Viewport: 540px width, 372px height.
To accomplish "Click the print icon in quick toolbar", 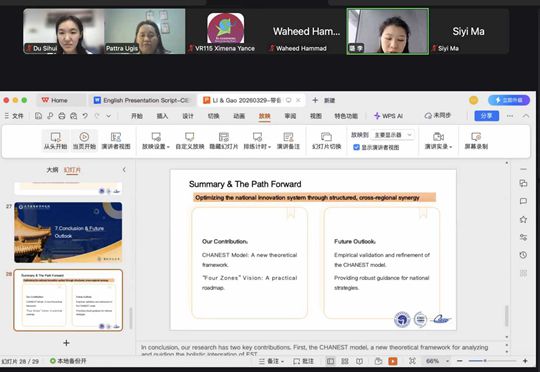I will click(x=62, y=116).
